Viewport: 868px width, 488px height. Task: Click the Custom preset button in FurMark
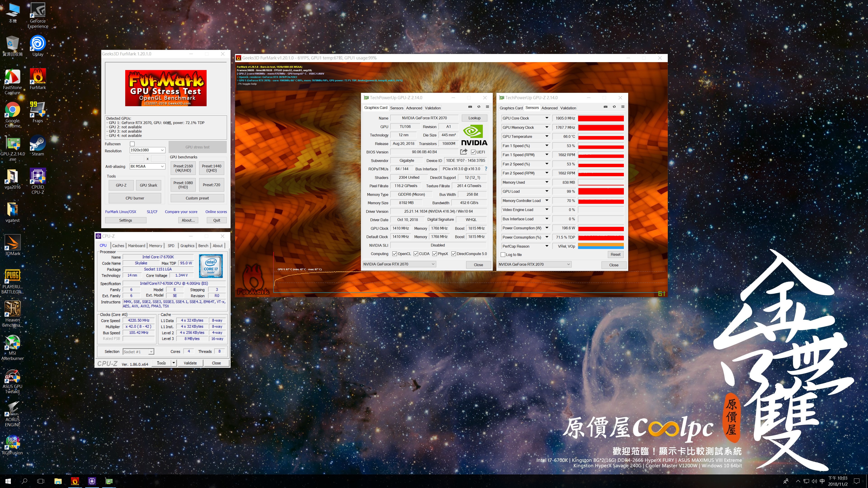[x=197, y=198]
